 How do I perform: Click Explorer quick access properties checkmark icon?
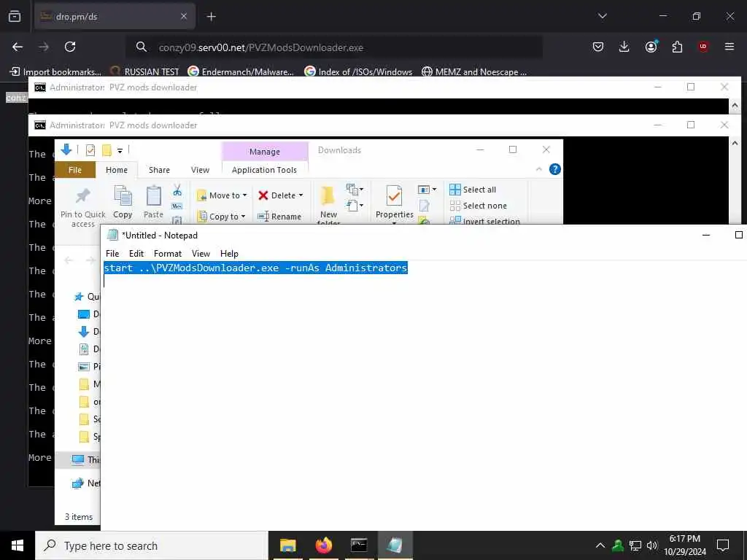tap(90, 150)
